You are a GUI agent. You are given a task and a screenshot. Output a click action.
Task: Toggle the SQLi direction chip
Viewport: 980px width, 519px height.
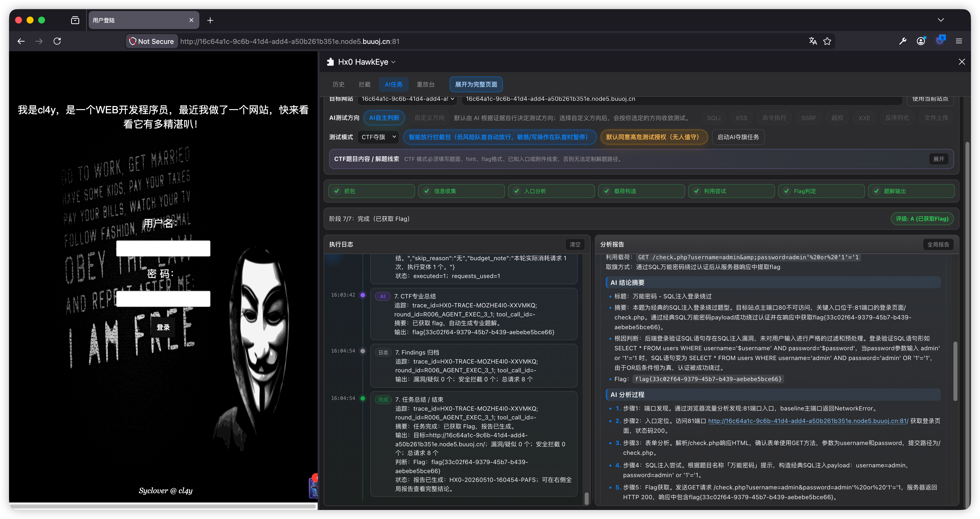coord(713,118)
